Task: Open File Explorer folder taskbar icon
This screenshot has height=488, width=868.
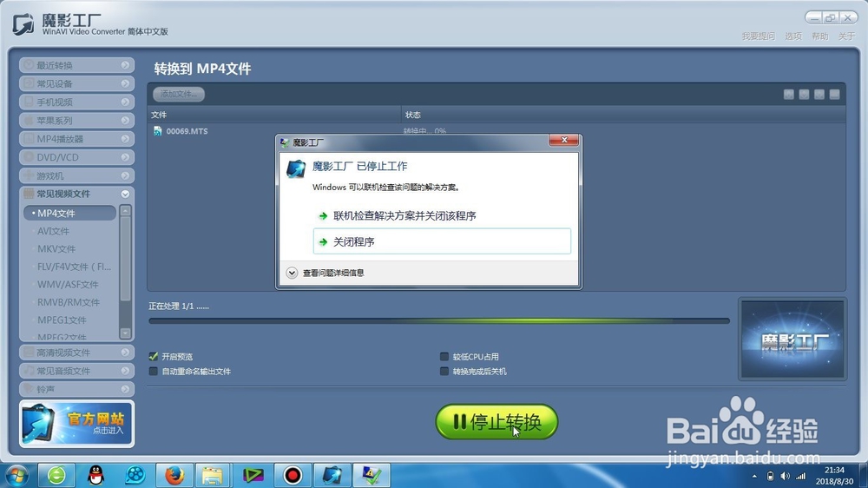Action: coord(213,475)
